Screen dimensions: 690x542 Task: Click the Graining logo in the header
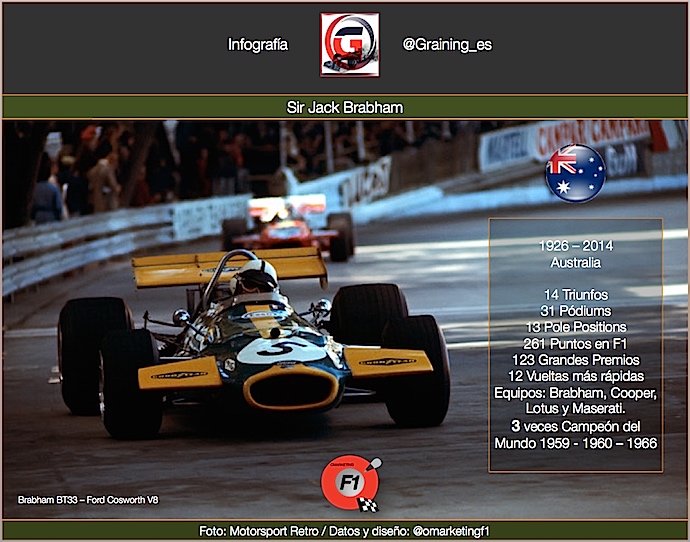click(x=349, y=45)
